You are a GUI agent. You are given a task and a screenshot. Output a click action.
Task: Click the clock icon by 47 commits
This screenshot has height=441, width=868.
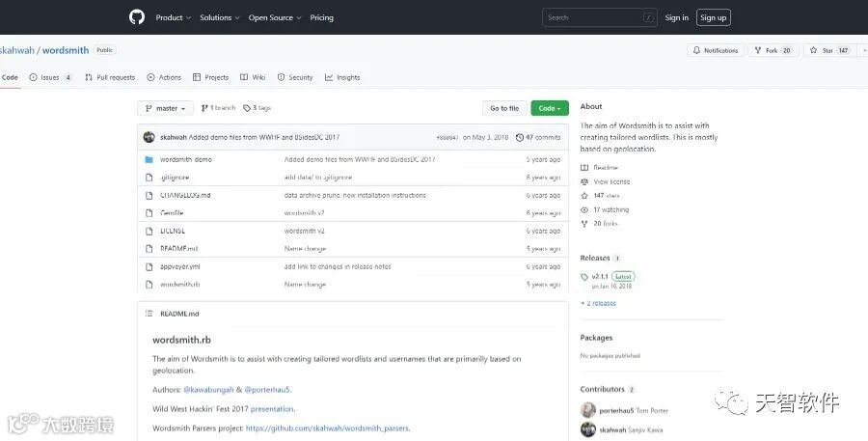(519, 137)
